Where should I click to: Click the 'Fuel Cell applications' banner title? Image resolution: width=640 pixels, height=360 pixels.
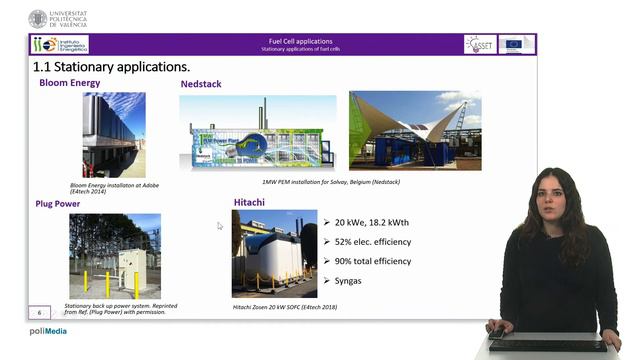coord(300,41)
